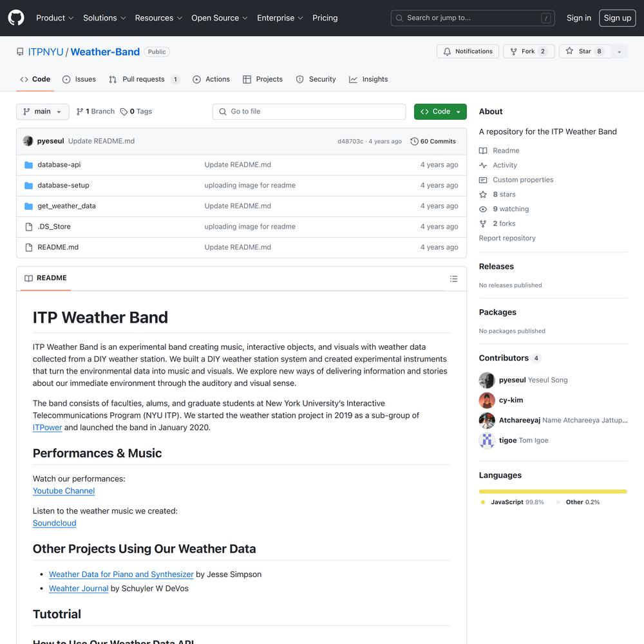Click the star icon in Star button

[x=569, y=51]
